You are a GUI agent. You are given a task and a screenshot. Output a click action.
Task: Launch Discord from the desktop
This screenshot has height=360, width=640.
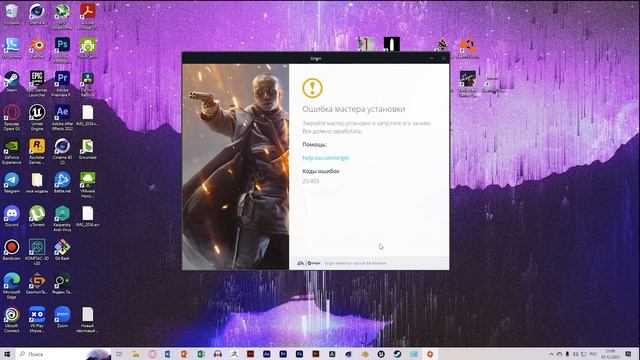click(11, 216)
